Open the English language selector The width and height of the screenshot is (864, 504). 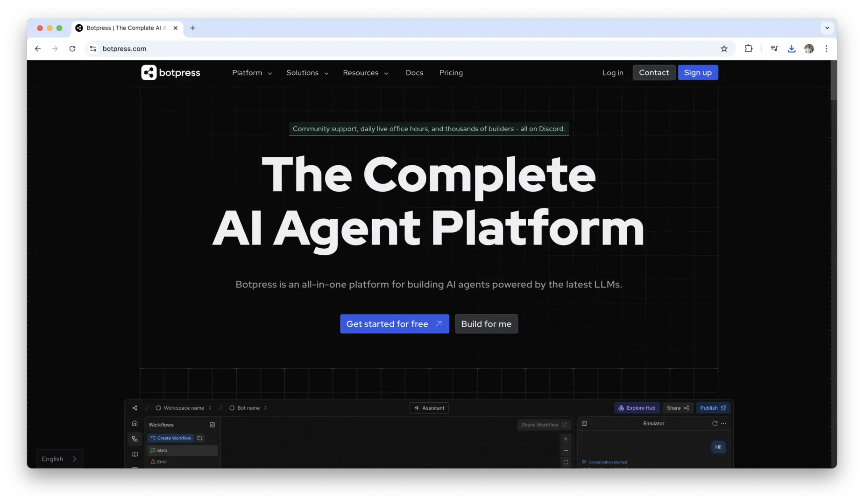click(59, 459)
